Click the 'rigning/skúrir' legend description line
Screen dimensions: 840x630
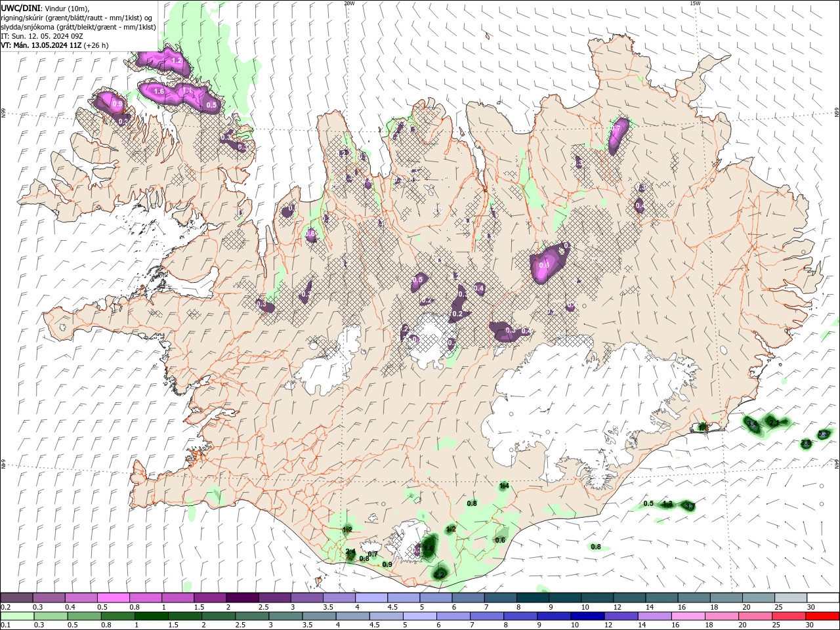coord(76,18)
